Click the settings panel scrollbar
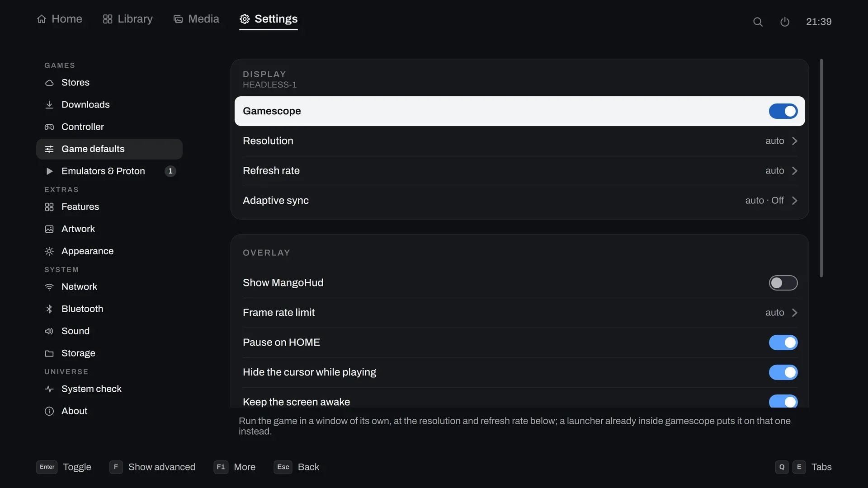This screenshot has width=868, height=488. (821, 168)
